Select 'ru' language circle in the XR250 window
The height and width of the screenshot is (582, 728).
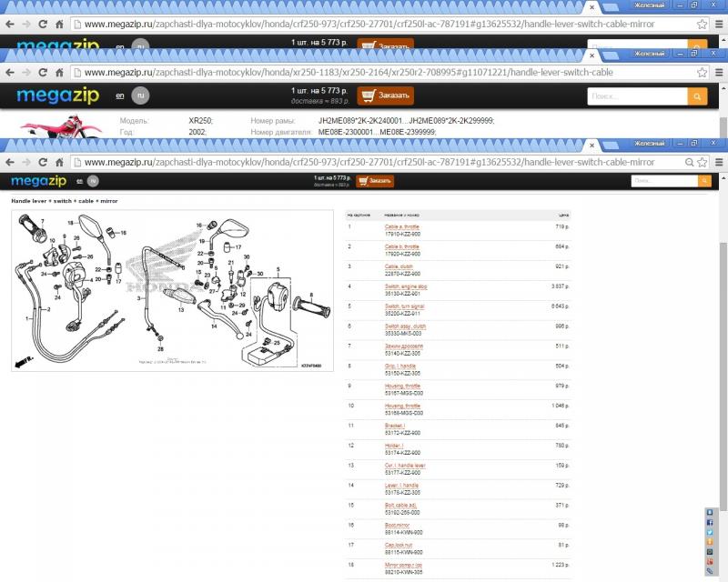140,95
